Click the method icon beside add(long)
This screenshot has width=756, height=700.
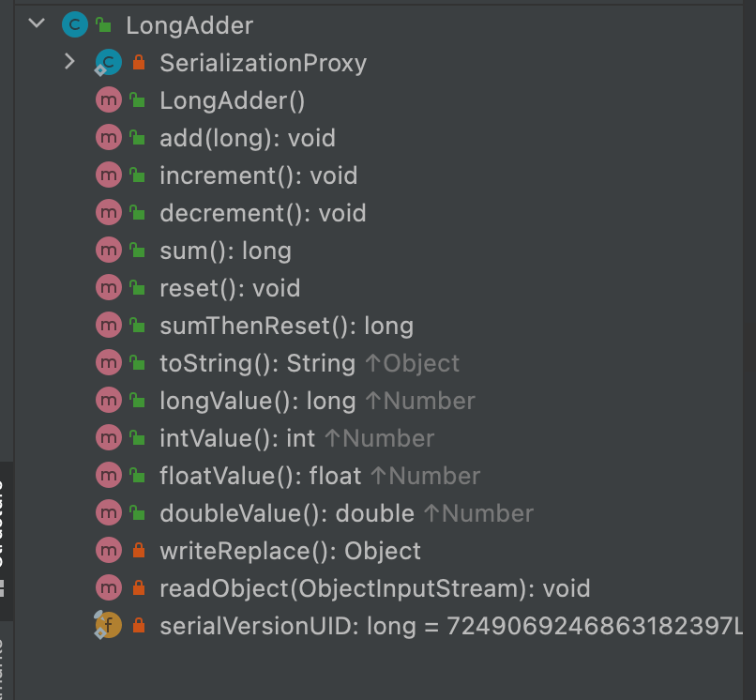pos(109,138)
